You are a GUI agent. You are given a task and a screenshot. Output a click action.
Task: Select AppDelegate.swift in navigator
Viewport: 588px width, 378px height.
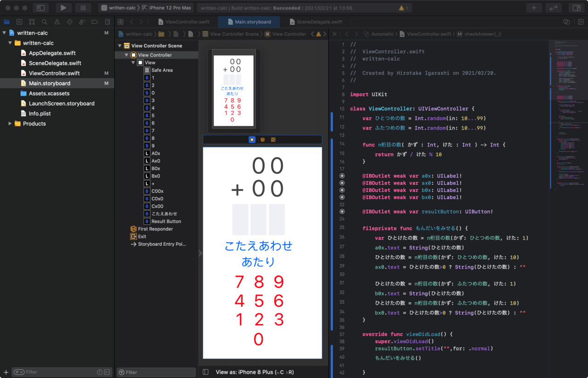click(52, 53)
